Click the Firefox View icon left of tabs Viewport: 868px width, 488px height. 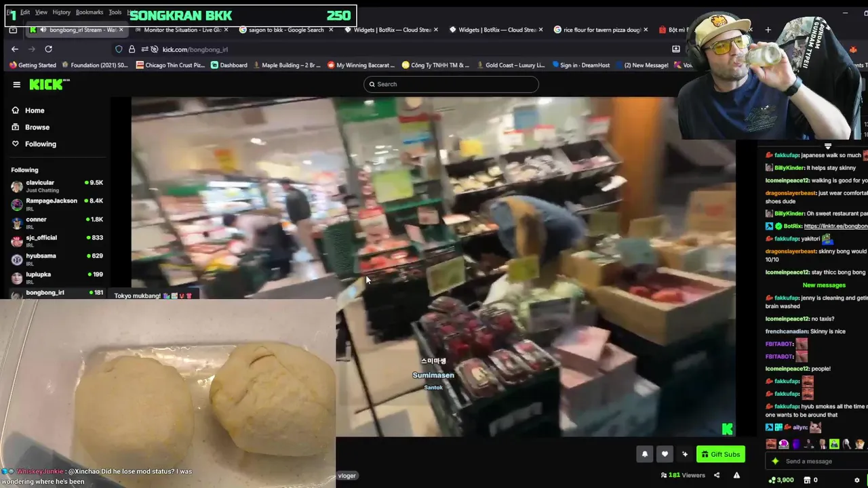click(x=13, y=30)
